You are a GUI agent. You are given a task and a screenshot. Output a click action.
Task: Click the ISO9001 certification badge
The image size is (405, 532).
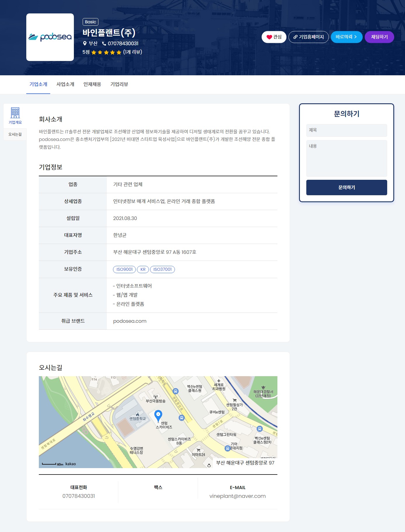[124, 269]
